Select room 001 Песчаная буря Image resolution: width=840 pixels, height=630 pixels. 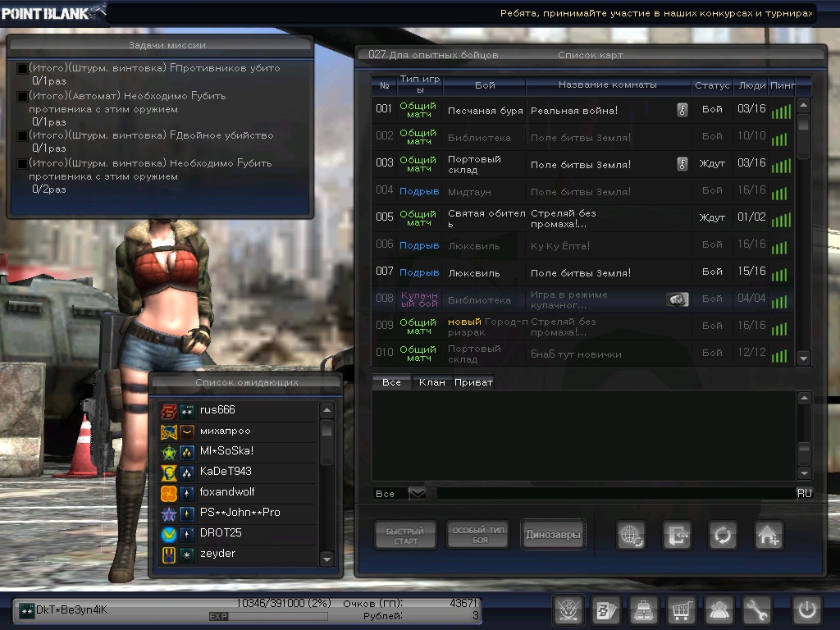(x=582, y=110)
